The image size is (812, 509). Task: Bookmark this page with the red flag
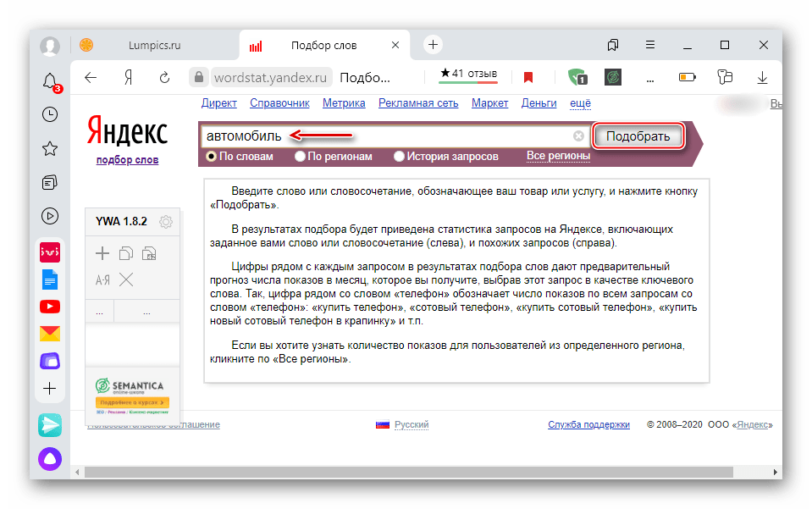point(528,78)
